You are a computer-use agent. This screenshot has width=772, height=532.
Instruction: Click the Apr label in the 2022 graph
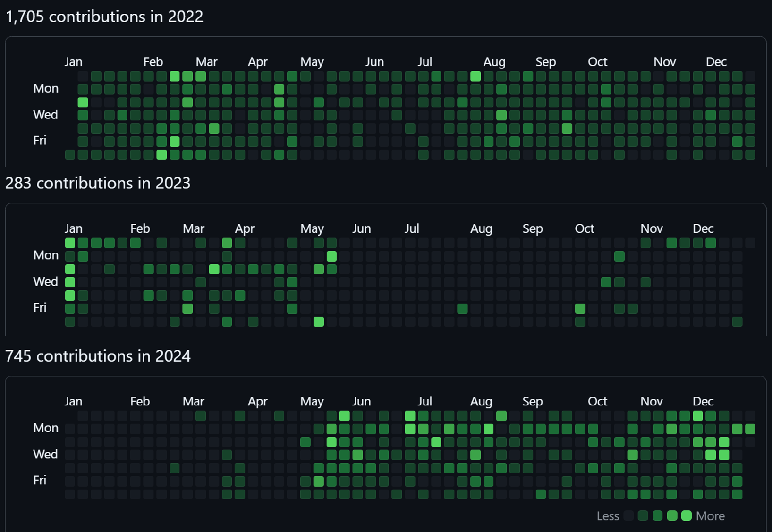258,62
